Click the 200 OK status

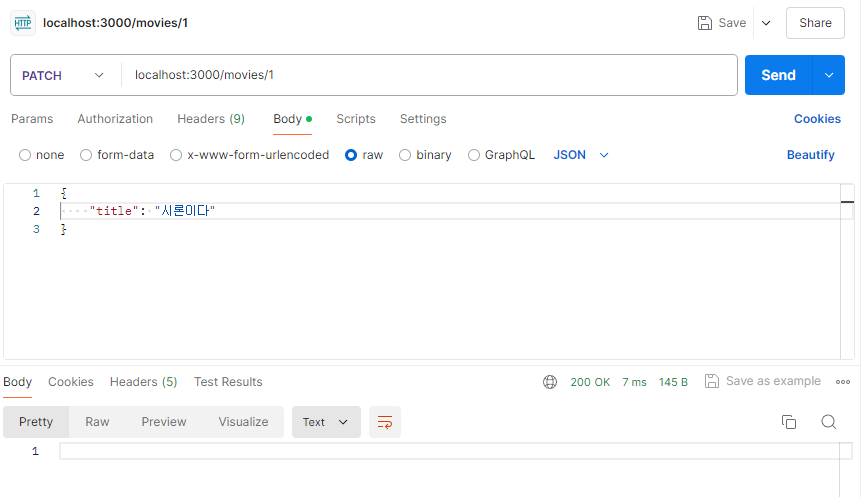[590, 382]
